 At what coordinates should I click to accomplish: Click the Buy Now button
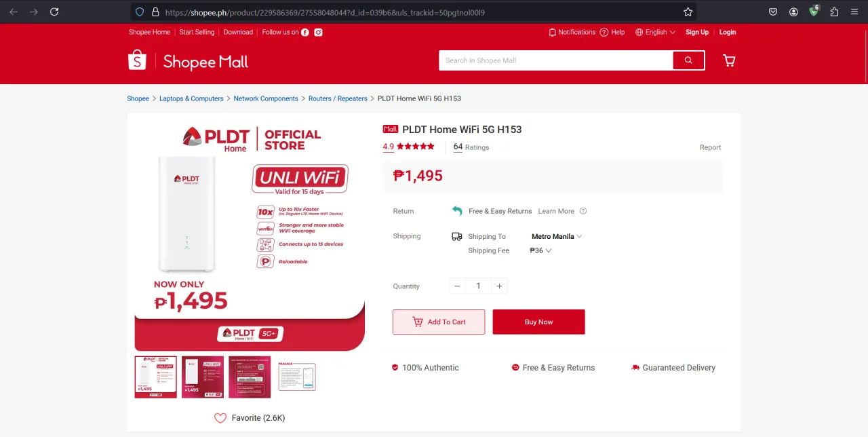pyautogui.click(x=538, y=322)
